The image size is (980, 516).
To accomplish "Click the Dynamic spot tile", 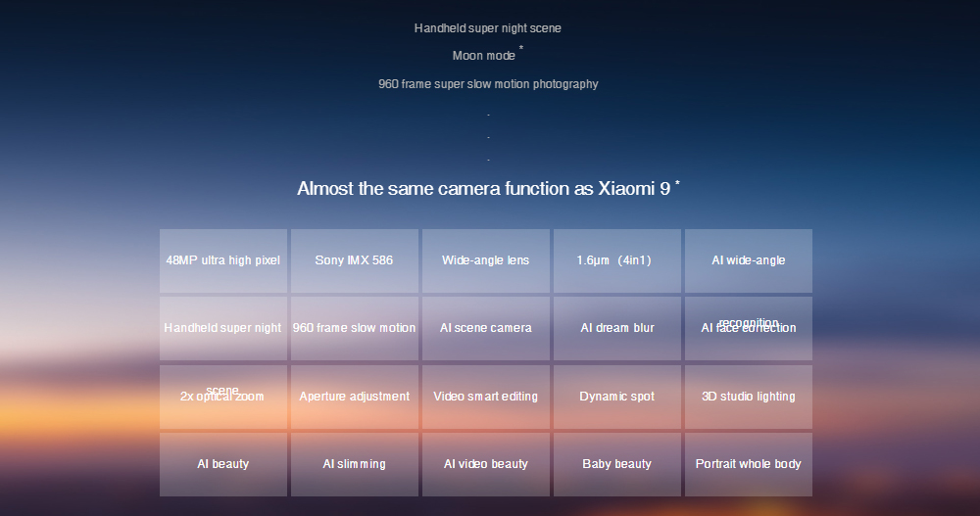I will coord(616,397).
